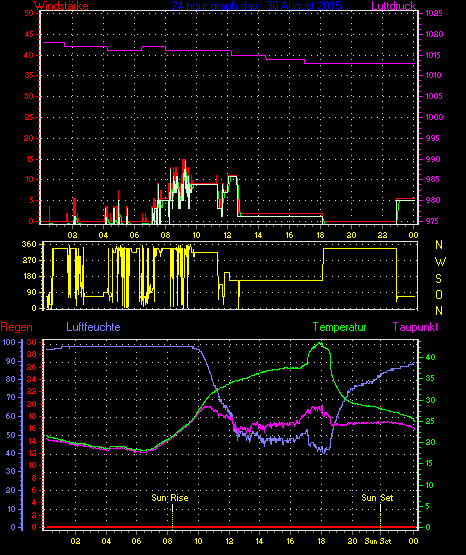Click the temperature peak near 18 hours

320,343
